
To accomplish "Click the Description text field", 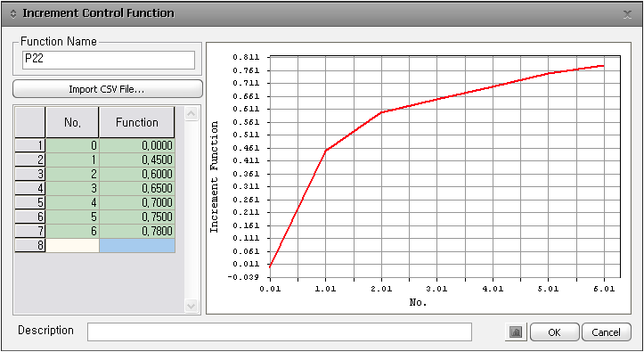I will pos(280,332).
